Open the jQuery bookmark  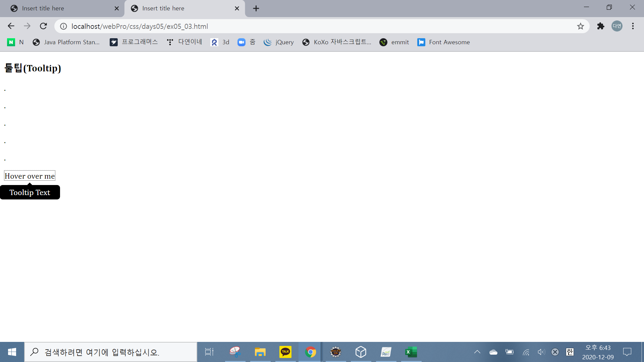(279, 42)
